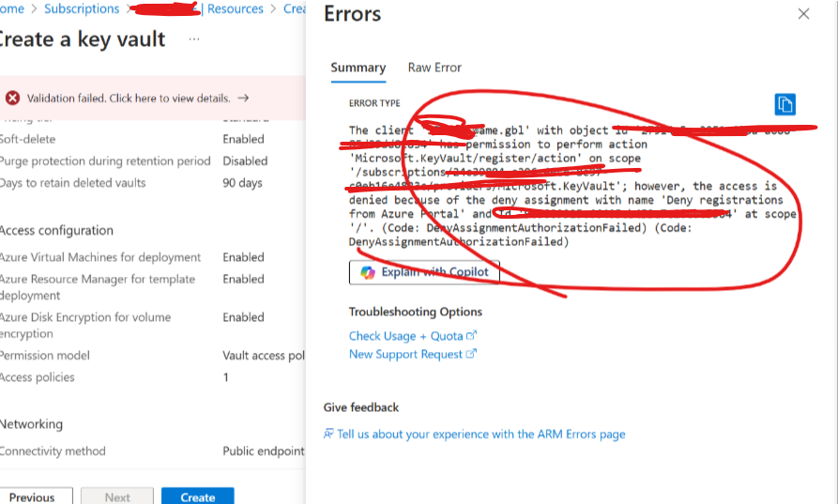The height and width of the screenshot is (504, 838).
Task: Click the arrow next to validation failed message
Action: click(x=243, y=98)
